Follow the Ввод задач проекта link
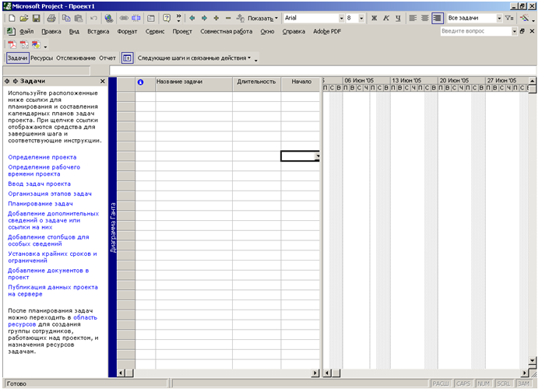 pos(40,184)
